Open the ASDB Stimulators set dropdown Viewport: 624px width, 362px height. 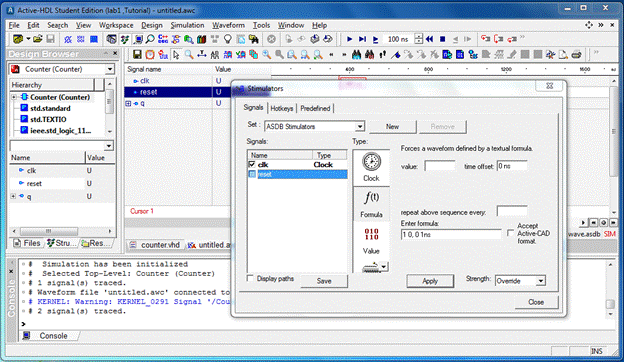click(360, 127)
